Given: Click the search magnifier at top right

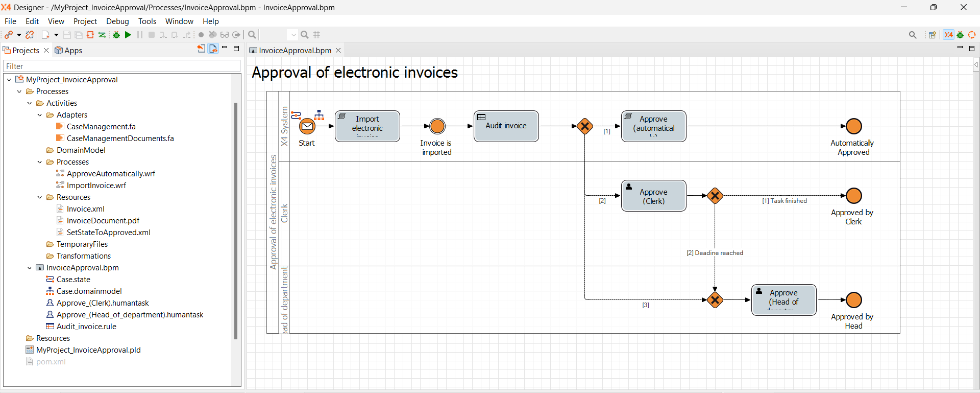Looking at the screenshot, I should coord(913,35).
